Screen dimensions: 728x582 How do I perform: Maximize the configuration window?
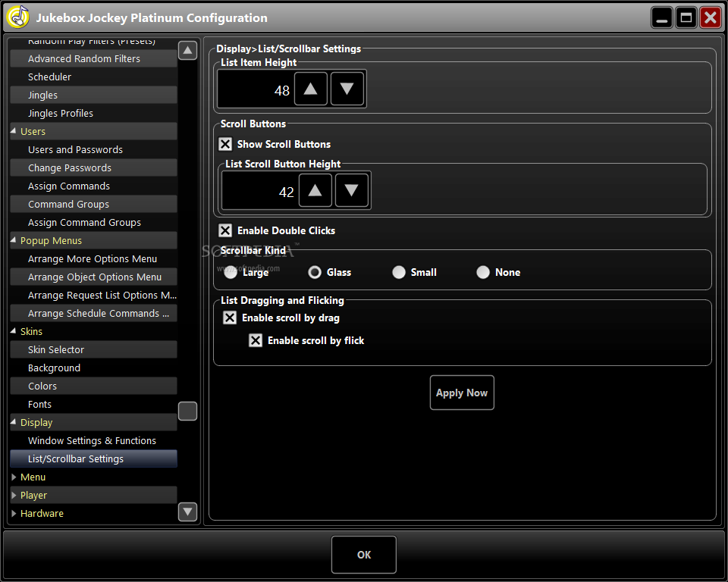tap(686, 17)
